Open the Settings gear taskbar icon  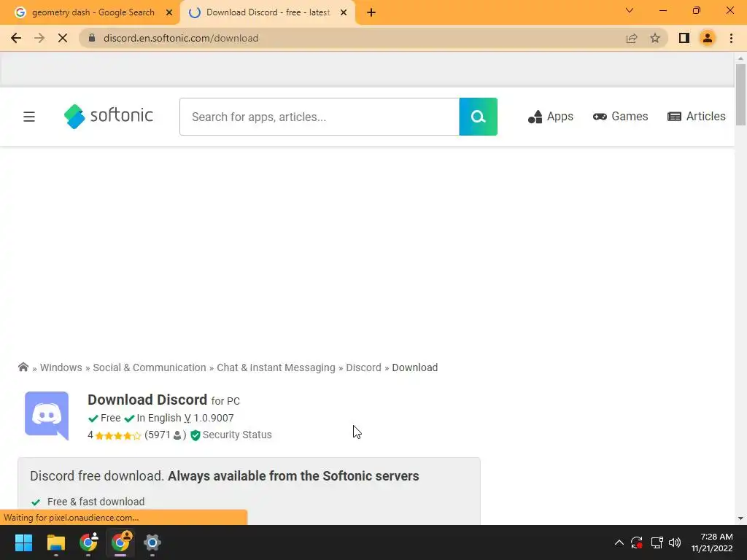pyautogui.click(x=152, y=542)
